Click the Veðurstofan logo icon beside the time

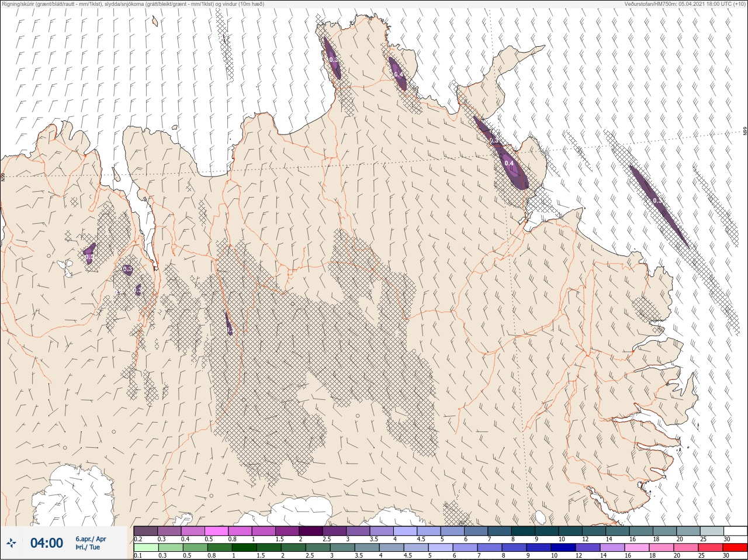[12, 543]
